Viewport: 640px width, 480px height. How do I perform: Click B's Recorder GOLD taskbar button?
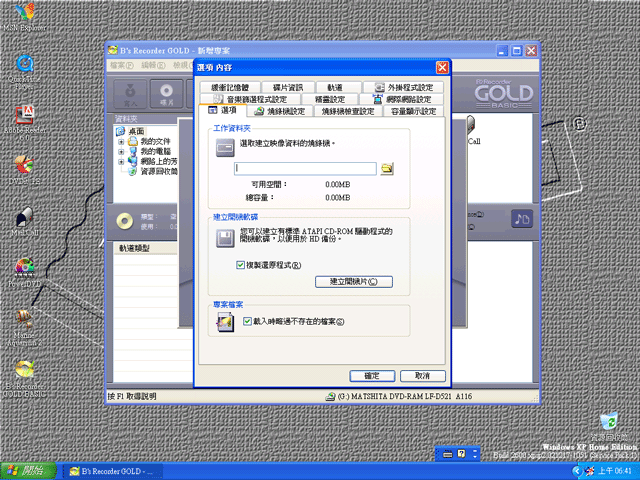coord(113,471)
